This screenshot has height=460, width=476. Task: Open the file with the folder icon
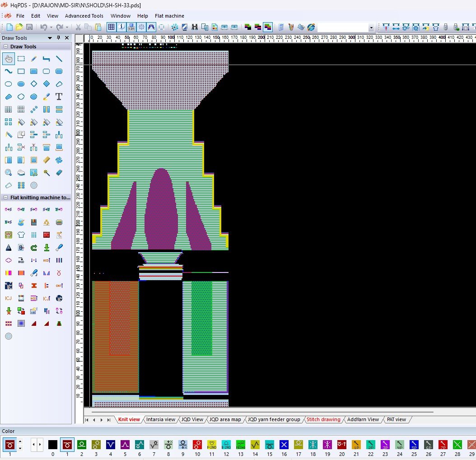[19, 28]
